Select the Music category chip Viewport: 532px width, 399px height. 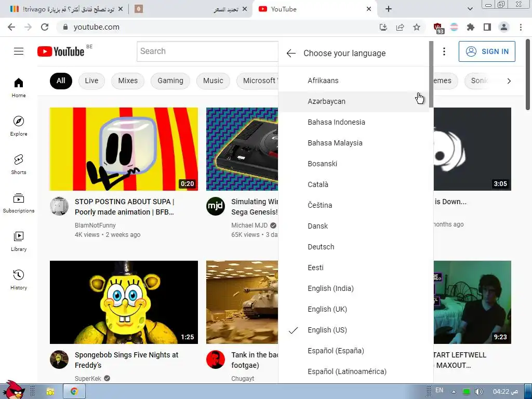pyautogui.click(x=213, y=81)
